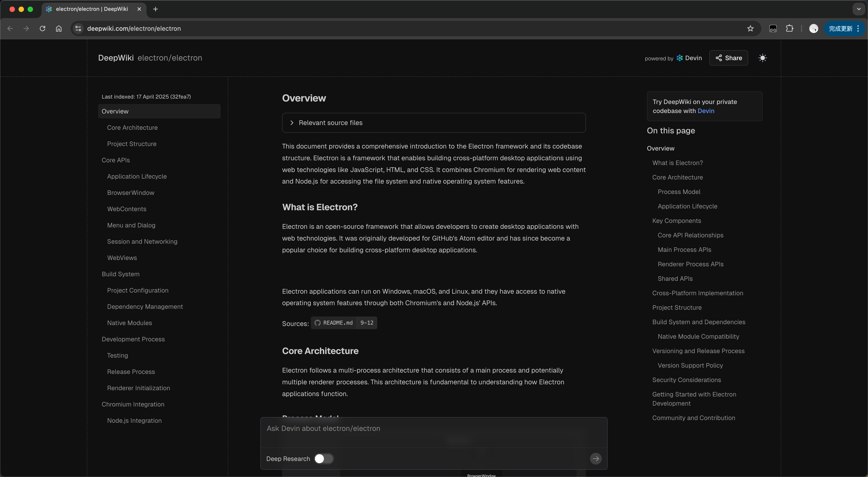This screenshot has height=477, width=868.
Task: Open the Chrome three-dot update menu
Action: [x=858, y=29]
